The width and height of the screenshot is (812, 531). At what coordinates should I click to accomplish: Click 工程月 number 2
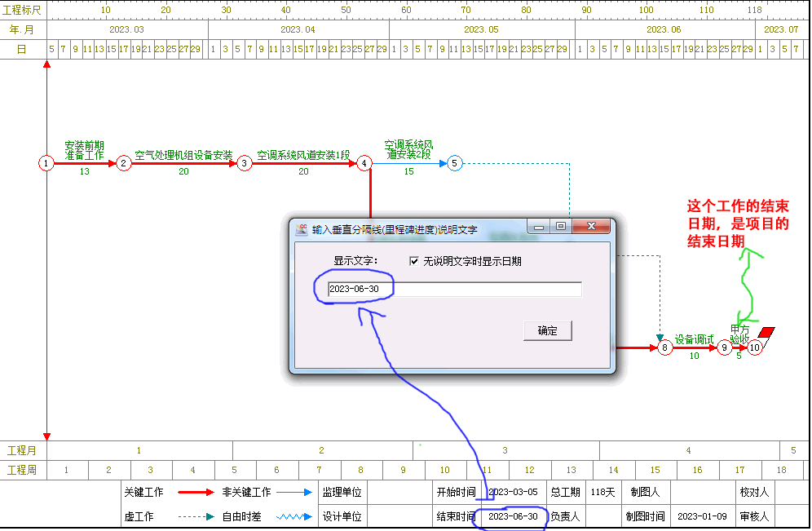[321, 451]
